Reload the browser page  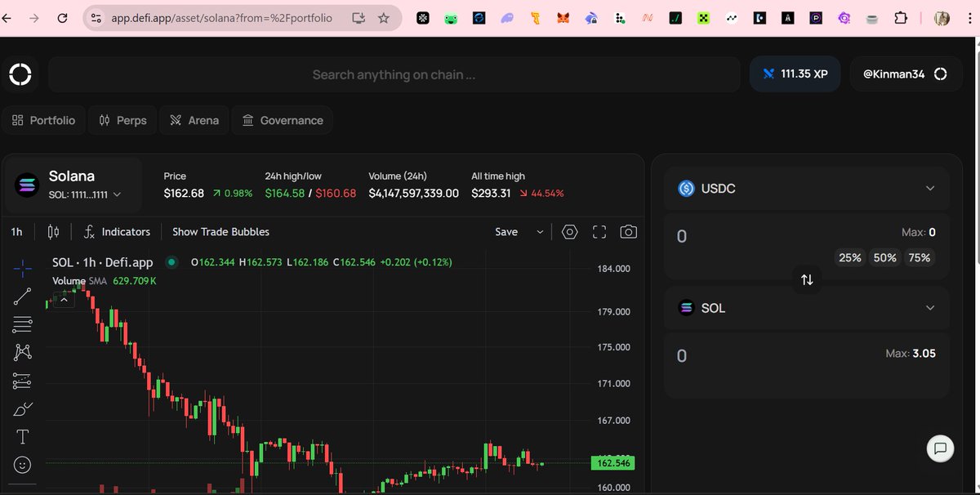pos(62,18)
